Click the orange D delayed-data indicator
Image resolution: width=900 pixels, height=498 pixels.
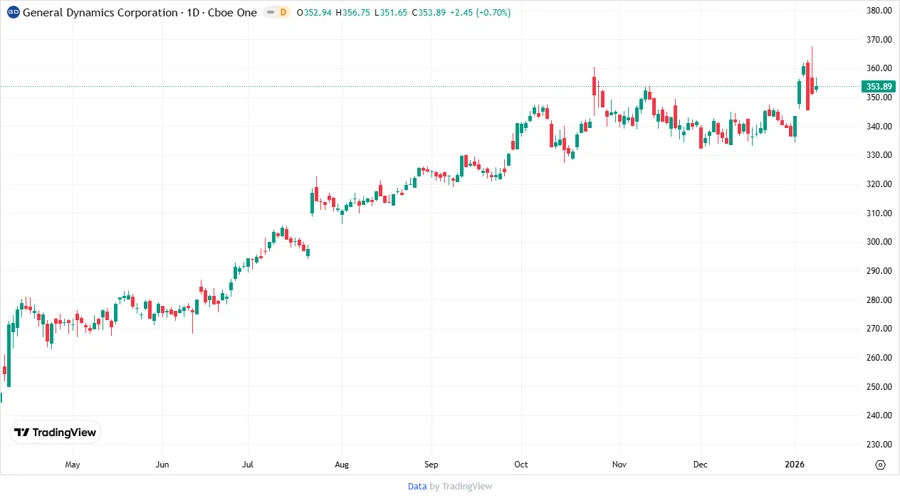pos(283,12)
